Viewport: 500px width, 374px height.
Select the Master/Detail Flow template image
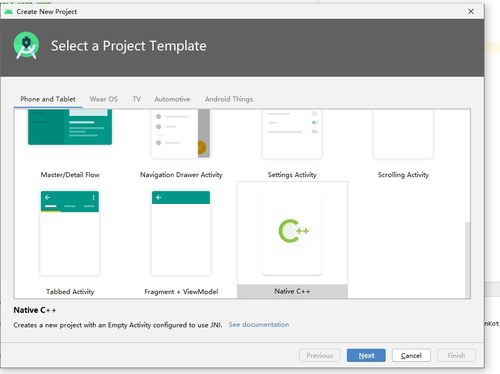coord(70,127)
